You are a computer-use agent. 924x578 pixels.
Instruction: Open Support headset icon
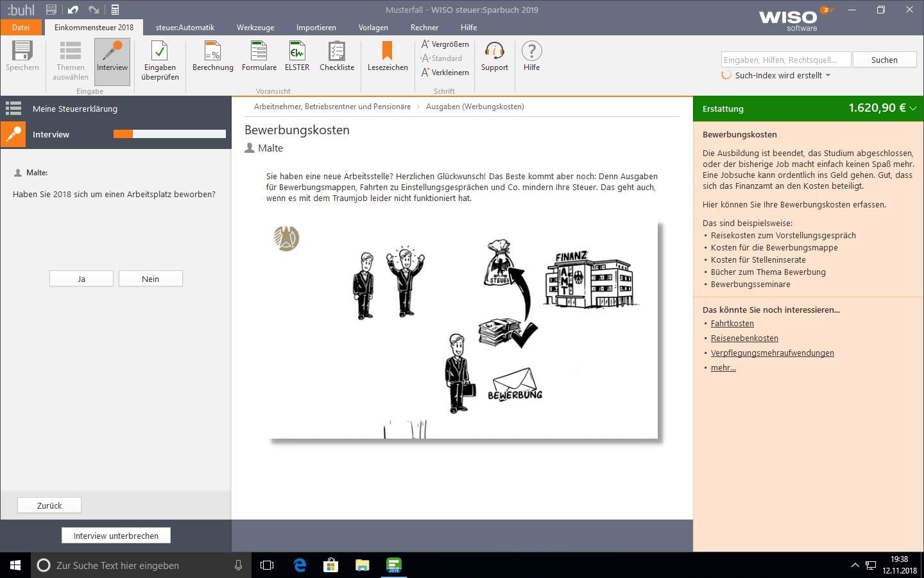click(494, 57)
